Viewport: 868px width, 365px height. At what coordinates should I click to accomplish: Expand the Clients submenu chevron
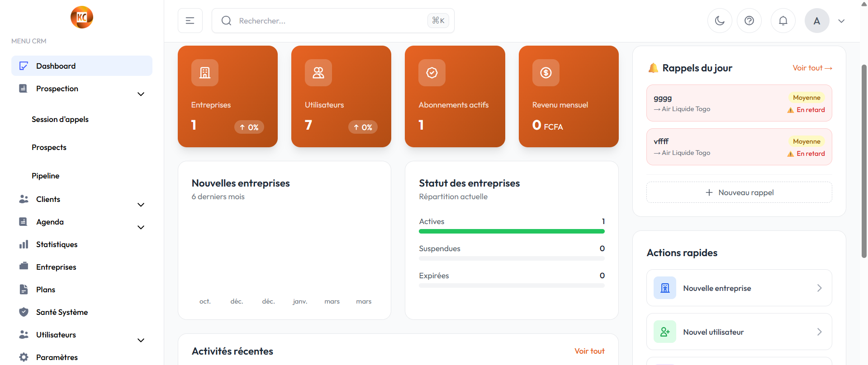click(x=141, y=205)
